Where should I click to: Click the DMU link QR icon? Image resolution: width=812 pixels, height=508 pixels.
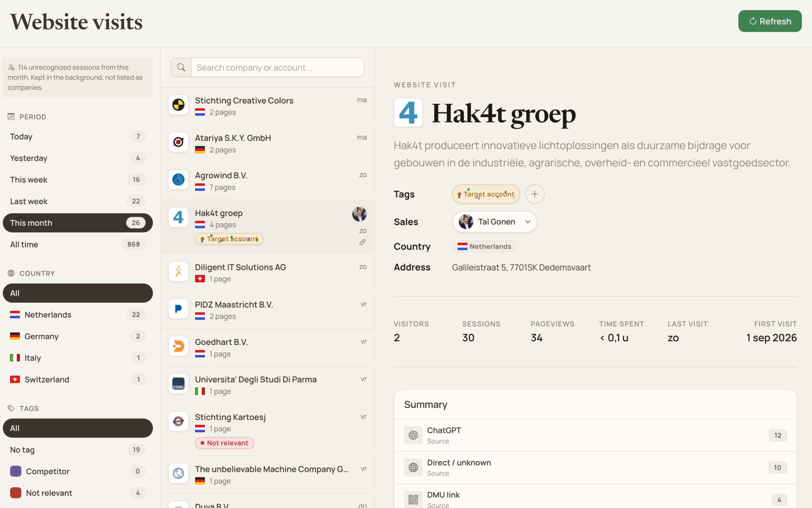pyautogui.click(x=413, y=500)
